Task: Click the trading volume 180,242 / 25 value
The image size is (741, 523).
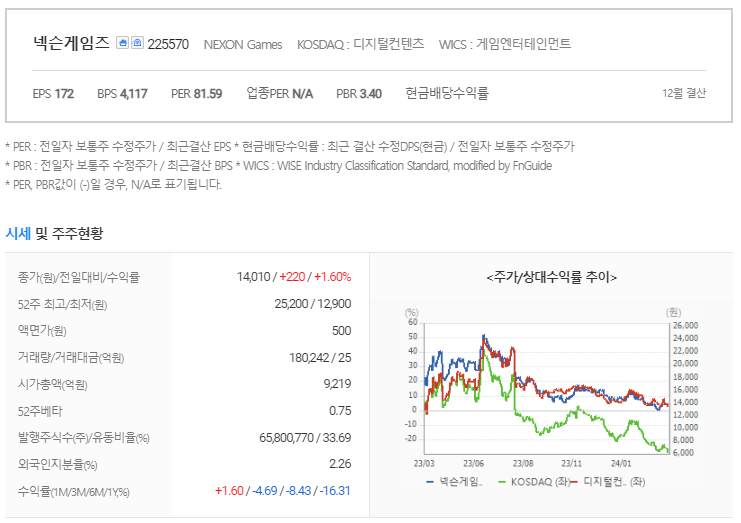Action: coord(320,358)
